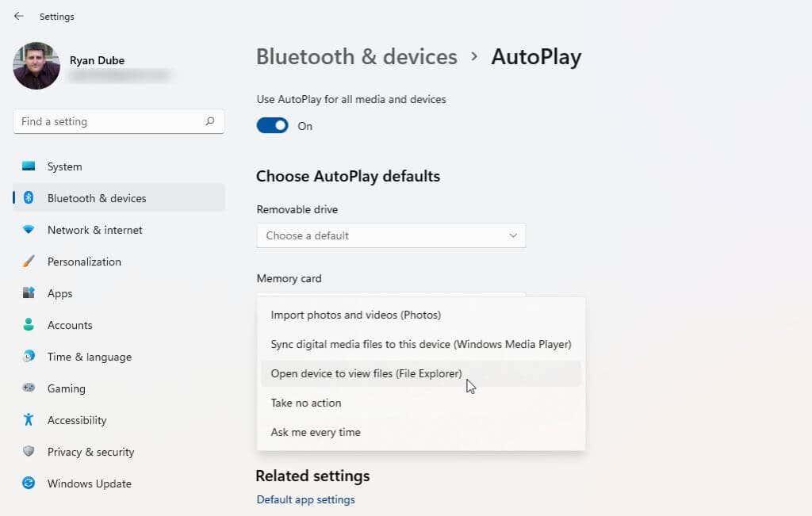Select Import photos and videos (Photos) option
Screen dimensions: 812x516
pos(355,315)
